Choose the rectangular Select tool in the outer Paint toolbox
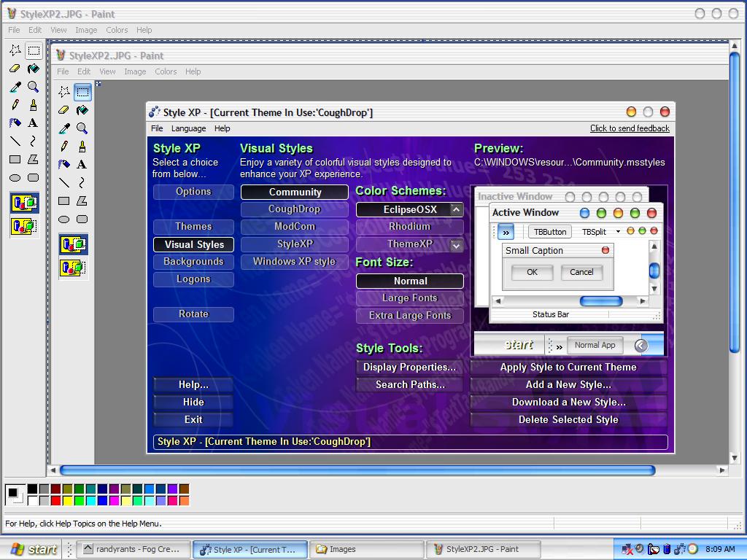 (x=34, y=50)
